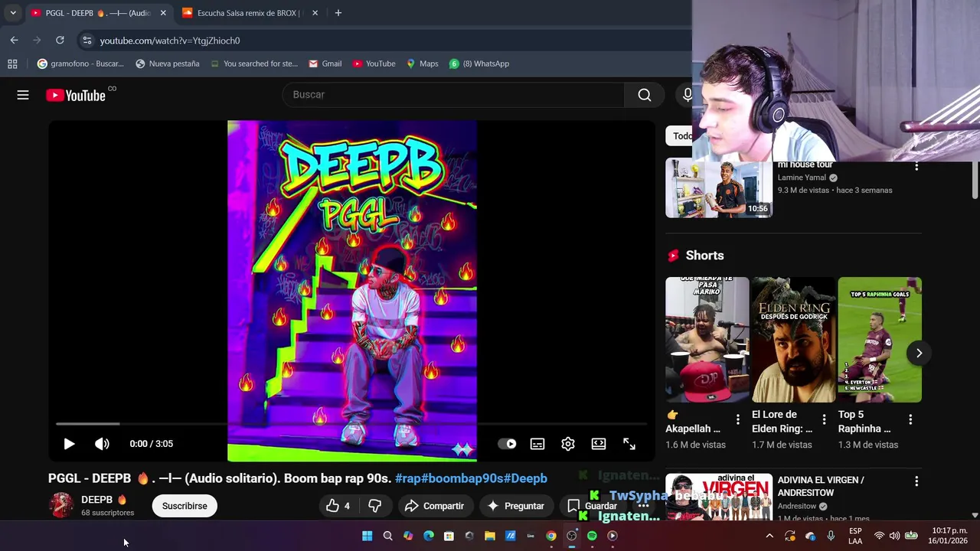Screen dimensions: 980x551
Task: Subscribe with the Suscribirse button
Action: tap(185, 506)
